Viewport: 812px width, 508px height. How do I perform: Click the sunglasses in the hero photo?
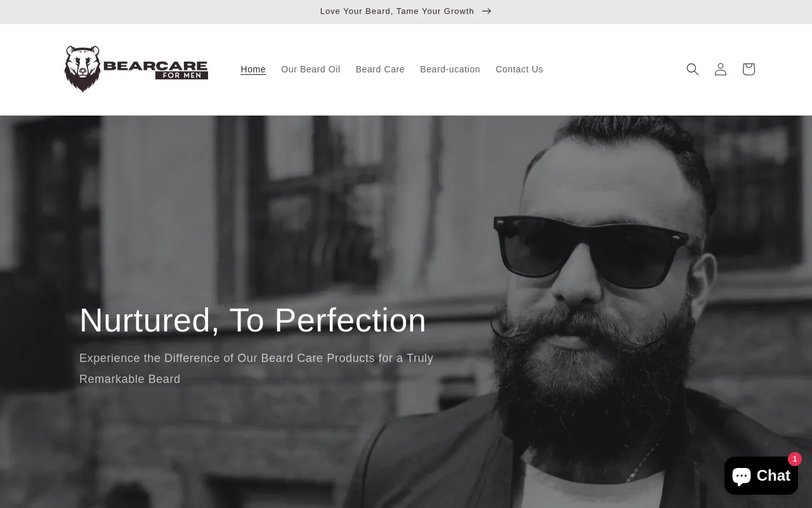tap(594, 248)
